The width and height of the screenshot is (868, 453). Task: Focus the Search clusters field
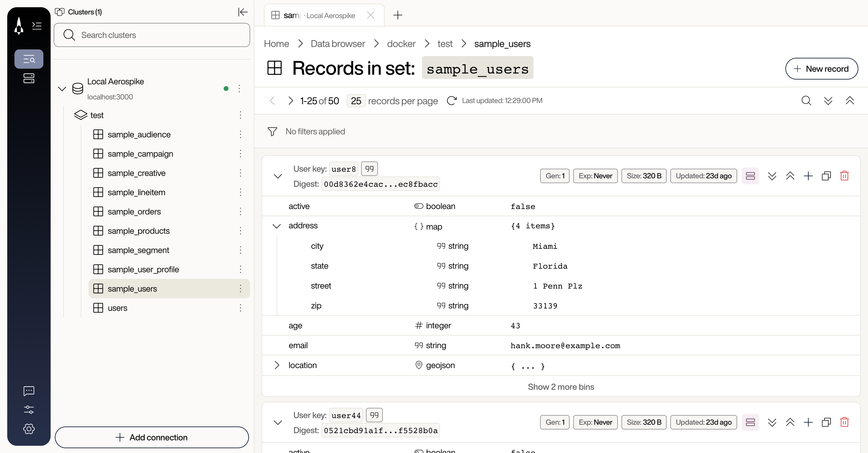pyautogui.click(x=152, y=35)
